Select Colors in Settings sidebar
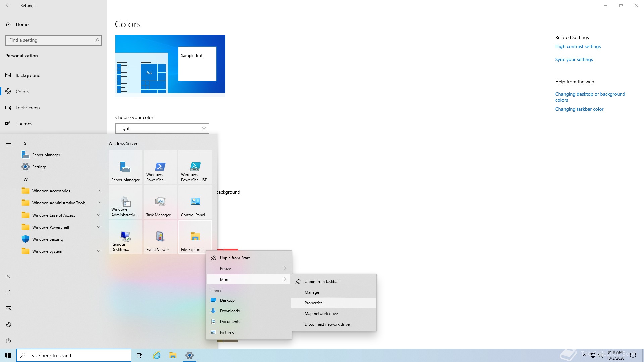Image resolution: width=644 pixels, height=362 pixels. (x=54, y=92)
